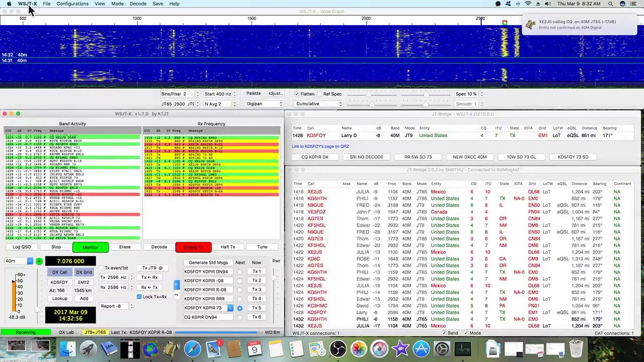Adjust the Report -8 stepper

(131, 306)
